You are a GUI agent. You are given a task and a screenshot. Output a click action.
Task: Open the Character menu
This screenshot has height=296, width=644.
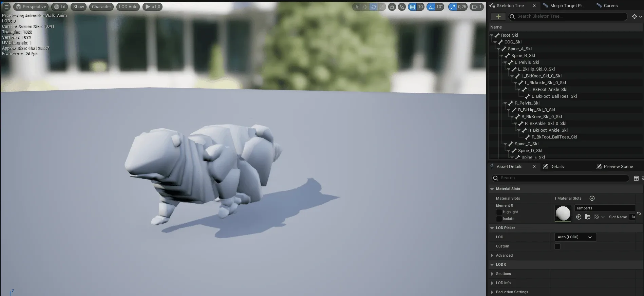[101, 7]
